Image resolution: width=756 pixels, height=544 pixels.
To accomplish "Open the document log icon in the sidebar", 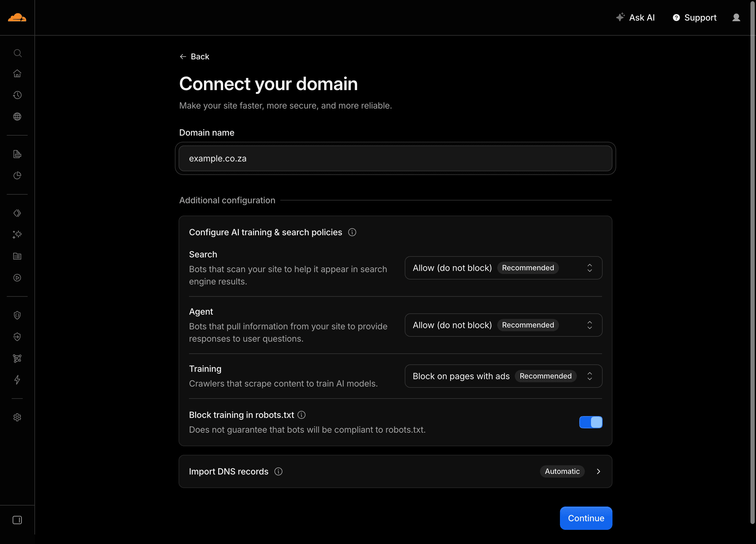I will pos(17,154).
